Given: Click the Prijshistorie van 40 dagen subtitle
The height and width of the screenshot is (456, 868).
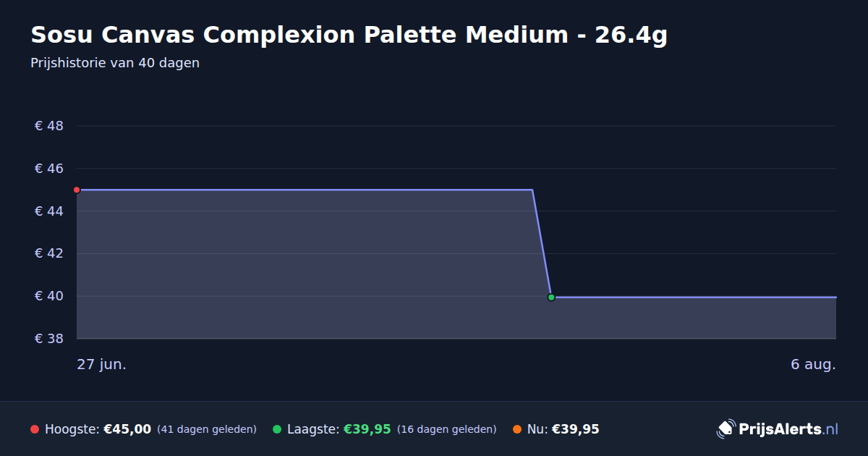Looking at the screenshot, I should [115, 63].
